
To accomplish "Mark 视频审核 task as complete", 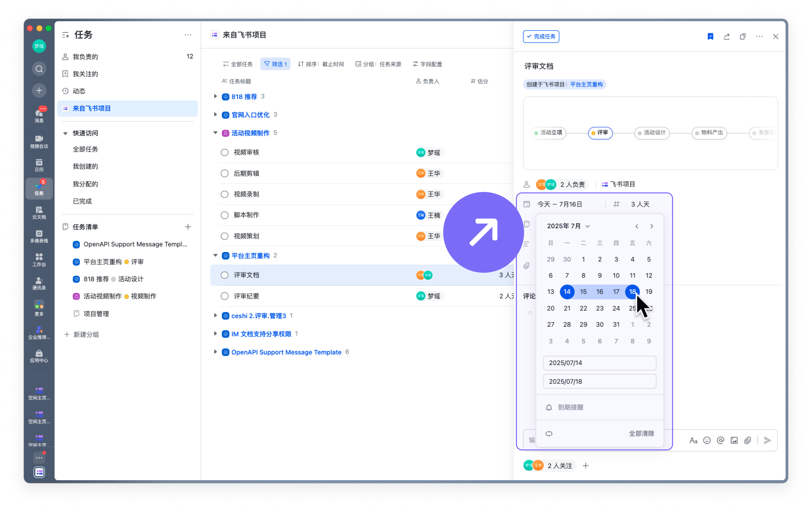I will 225,152.
